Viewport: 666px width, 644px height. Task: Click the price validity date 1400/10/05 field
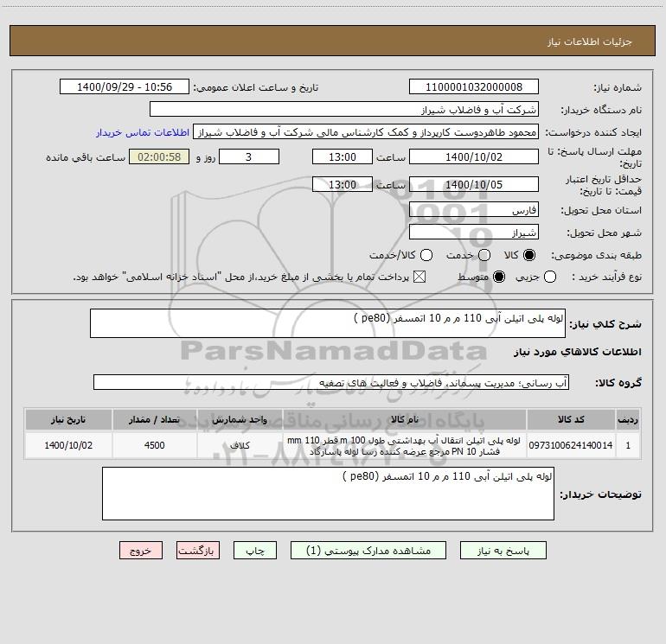(x=474, y=184)
